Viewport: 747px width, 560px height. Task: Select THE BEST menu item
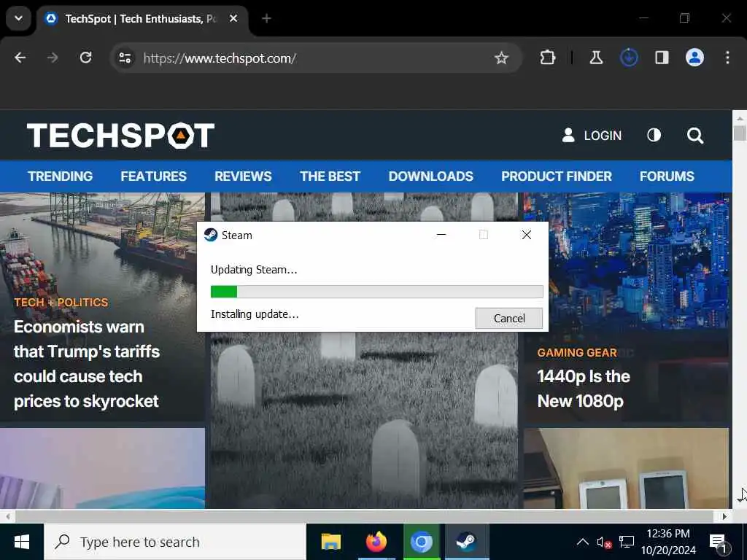pos(330,176)
